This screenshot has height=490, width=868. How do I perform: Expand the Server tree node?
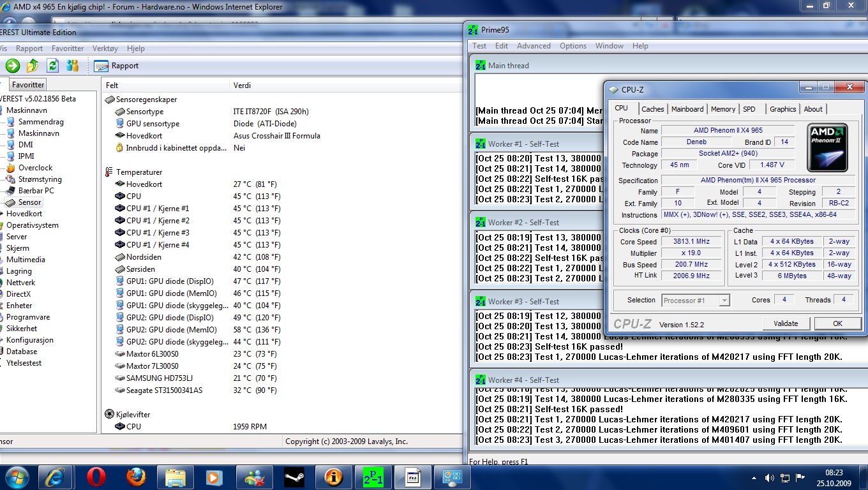coord(17,237)
